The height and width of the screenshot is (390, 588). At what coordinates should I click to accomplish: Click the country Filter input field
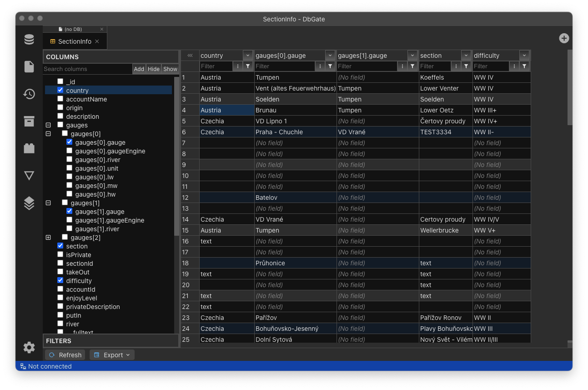216,66
